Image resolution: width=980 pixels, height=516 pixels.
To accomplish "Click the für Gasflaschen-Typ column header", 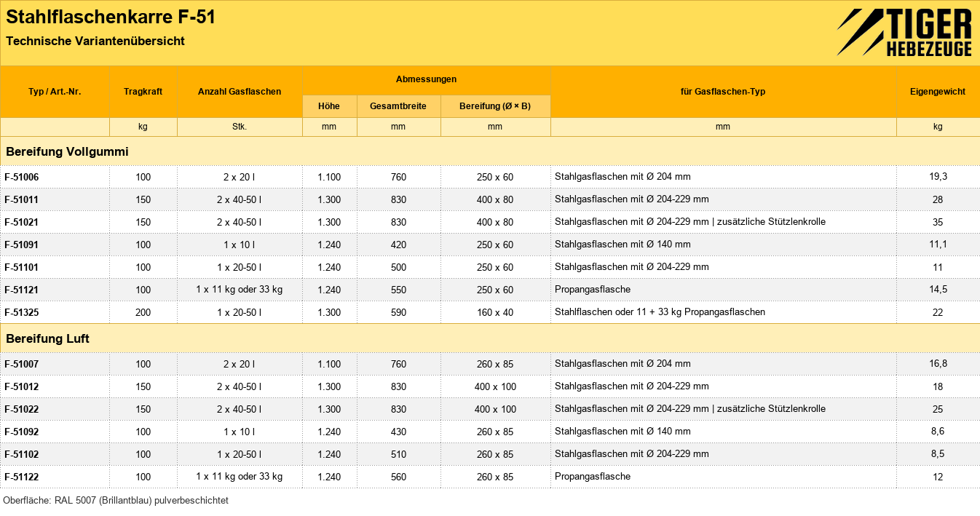I will click(723, 92).
